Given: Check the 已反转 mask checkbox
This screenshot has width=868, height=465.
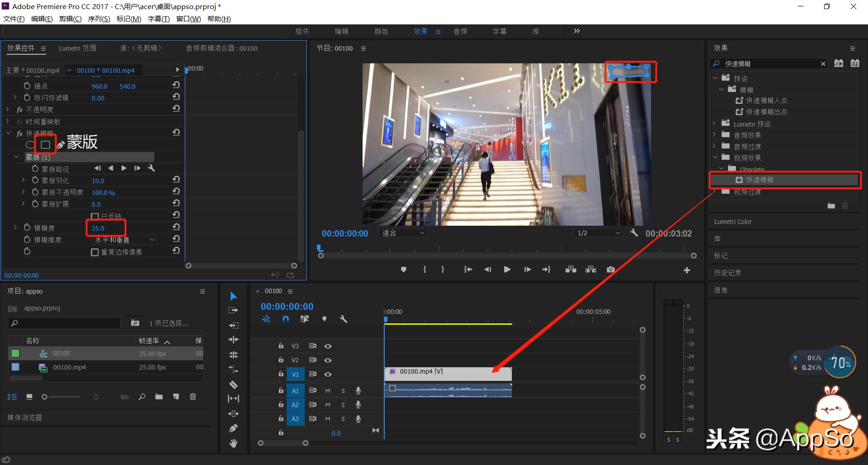Looking at the screenshot, I should [95, 217].
